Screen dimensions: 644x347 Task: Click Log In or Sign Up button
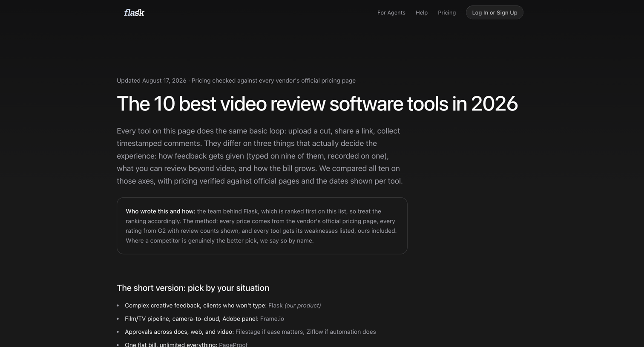click(x=494, y=12)
